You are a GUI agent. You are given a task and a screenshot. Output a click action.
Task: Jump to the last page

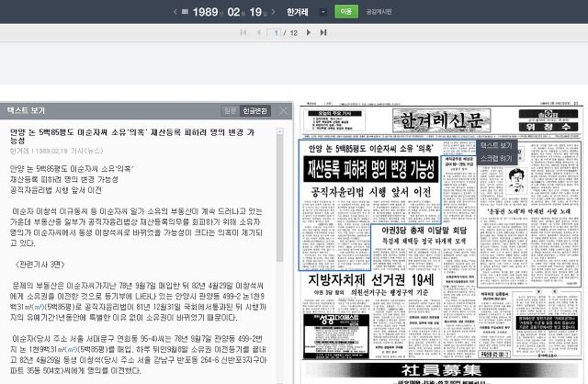(x=323, y=33)
